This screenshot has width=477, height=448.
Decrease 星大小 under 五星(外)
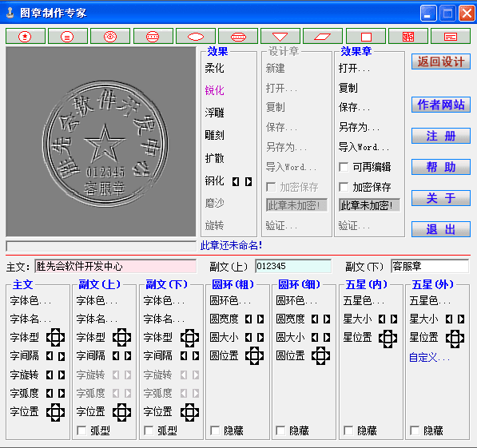pos(449,319)
